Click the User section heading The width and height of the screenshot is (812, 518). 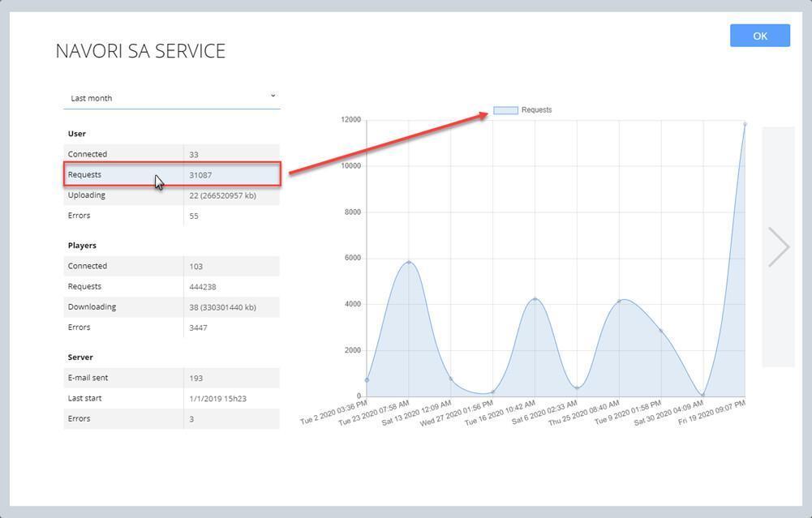click(76, 134)
